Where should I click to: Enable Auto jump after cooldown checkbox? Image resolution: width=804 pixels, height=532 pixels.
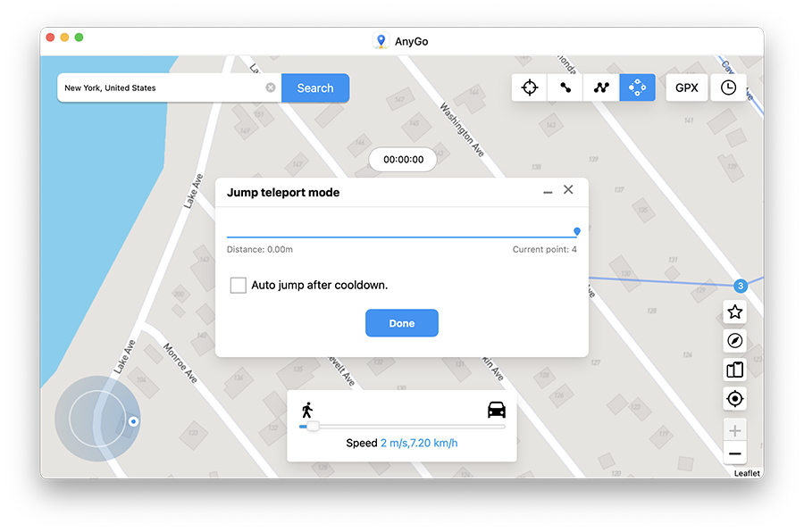[239, 286]
